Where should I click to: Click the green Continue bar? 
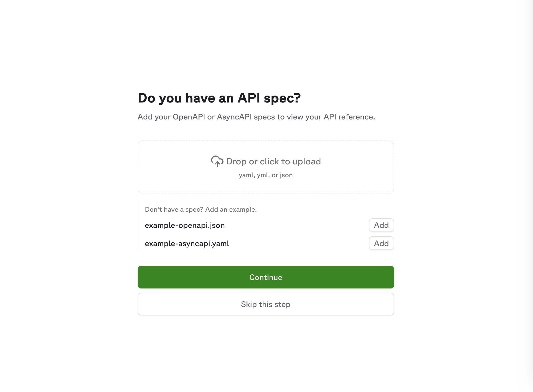[x=265, y=277]
